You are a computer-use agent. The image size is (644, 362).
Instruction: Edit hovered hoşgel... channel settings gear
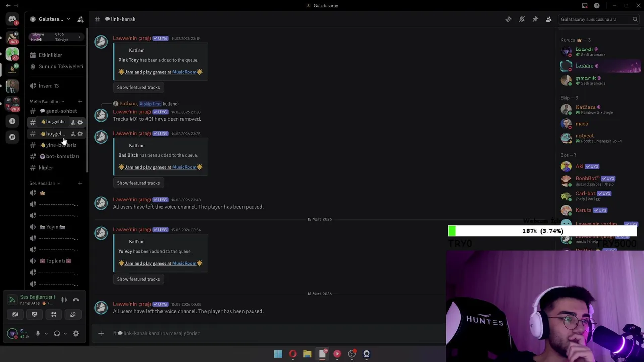tap(80, 134)
